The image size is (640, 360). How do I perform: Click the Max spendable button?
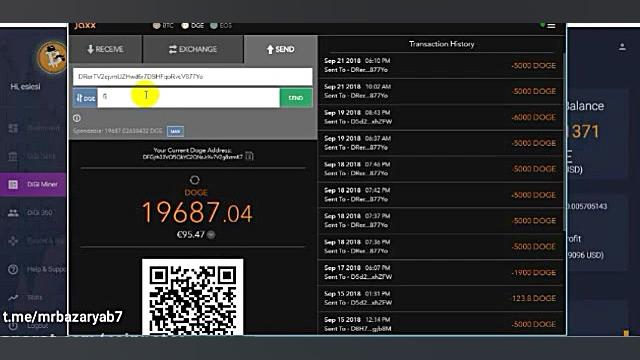(176, 131)
